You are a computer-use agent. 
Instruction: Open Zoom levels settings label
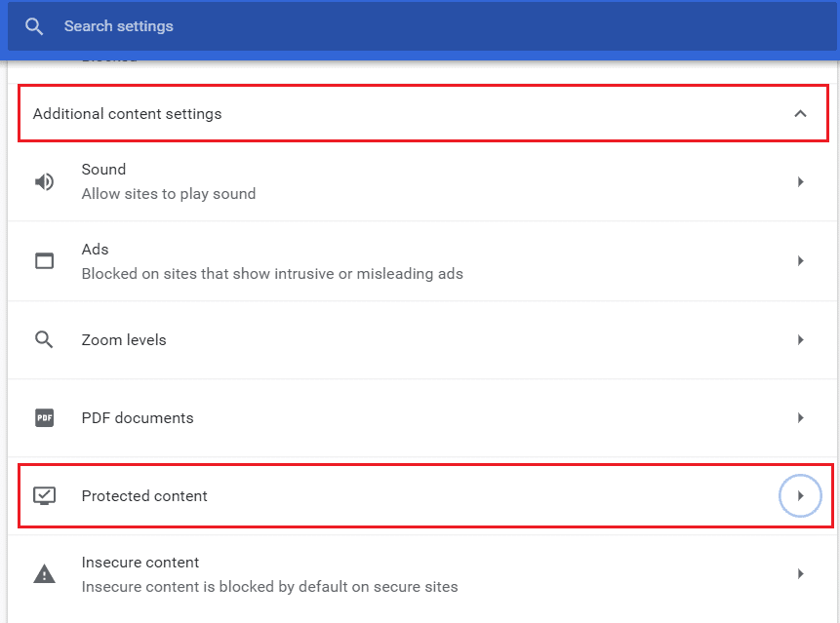coord(124,340)
